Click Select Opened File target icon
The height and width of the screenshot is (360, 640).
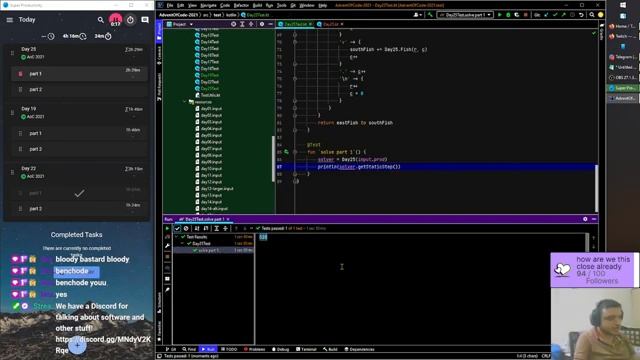point(233,24)
